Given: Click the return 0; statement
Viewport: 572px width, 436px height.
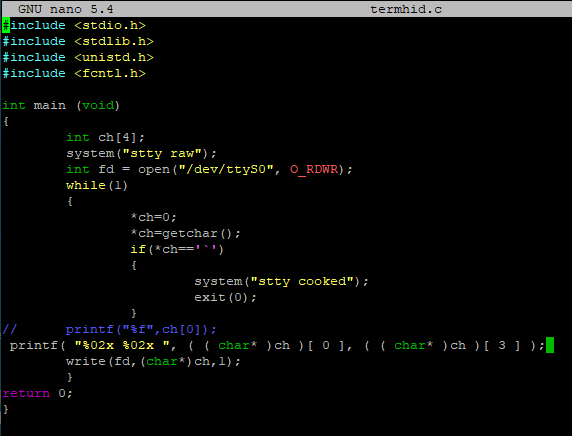Looking at the screenshot, I should pos(38,394).
